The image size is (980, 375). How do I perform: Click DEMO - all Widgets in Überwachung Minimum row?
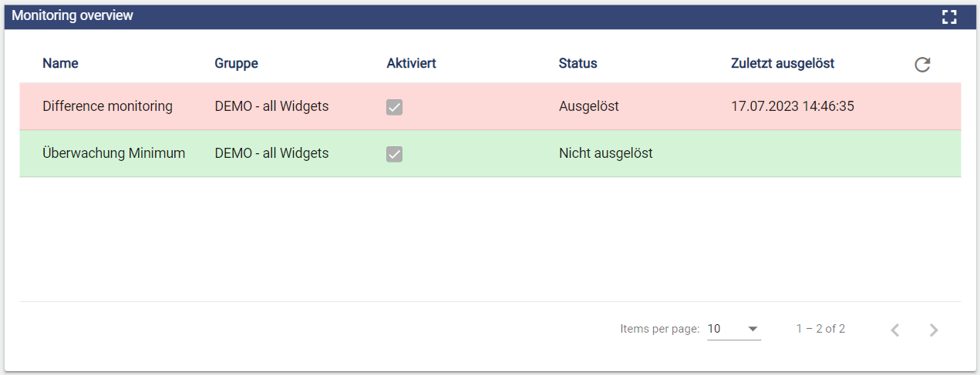point(271,153)
